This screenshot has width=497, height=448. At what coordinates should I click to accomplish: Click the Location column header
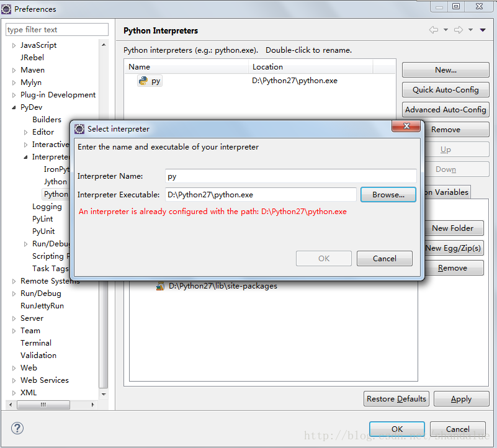click(311, 66)
